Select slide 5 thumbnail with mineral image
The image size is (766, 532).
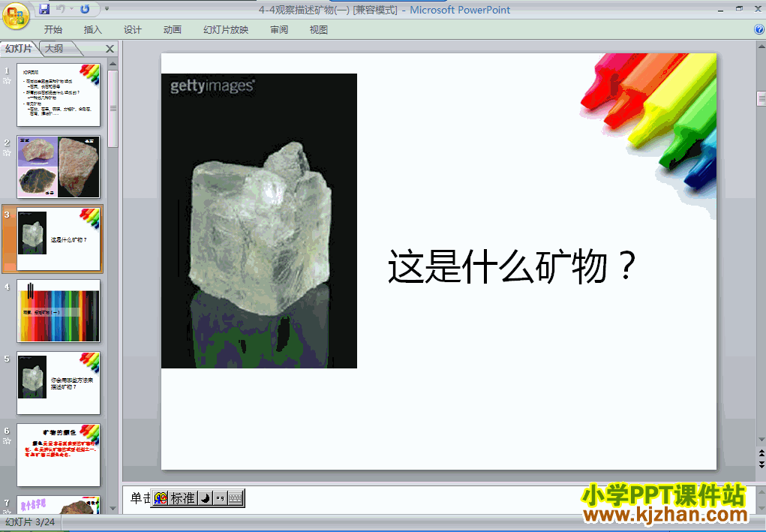59,383
